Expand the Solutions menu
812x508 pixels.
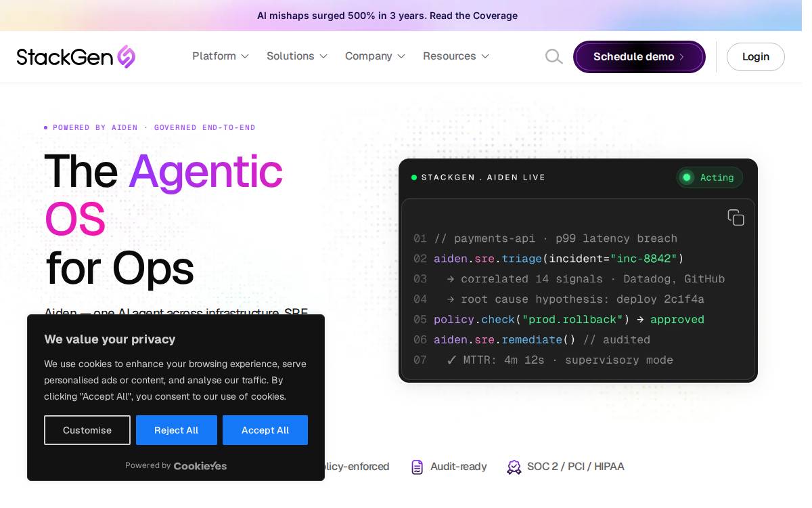coord(297,56)
